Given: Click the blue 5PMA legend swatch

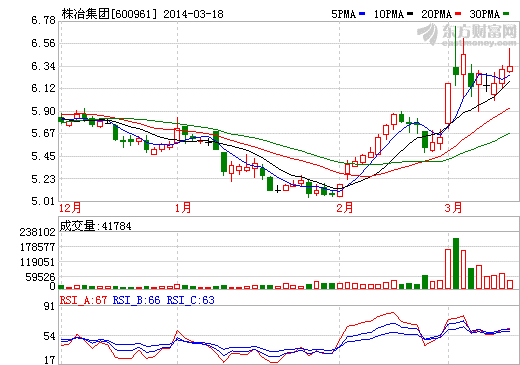Looking at the screenshot, I should [362, 14].
